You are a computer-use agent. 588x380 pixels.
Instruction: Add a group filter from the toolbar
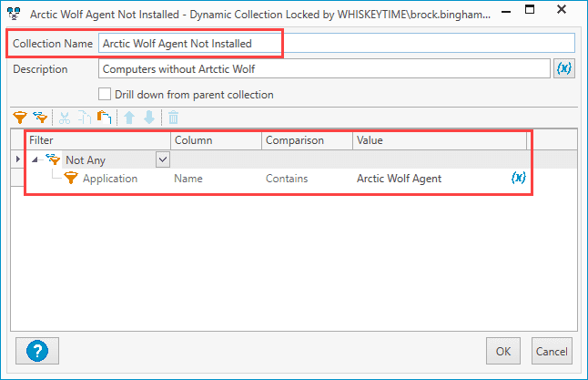(x=40, y=118)
